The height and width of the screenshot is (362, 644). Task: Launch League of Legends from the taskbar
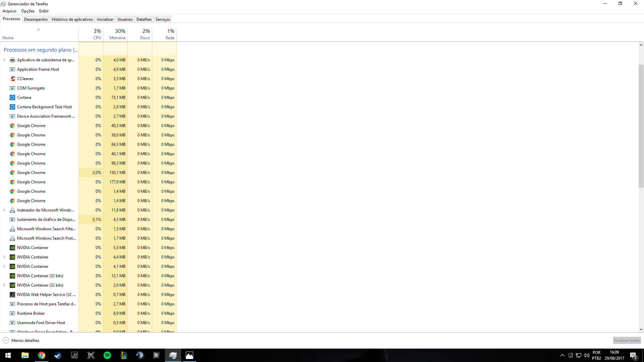[123, 355]
